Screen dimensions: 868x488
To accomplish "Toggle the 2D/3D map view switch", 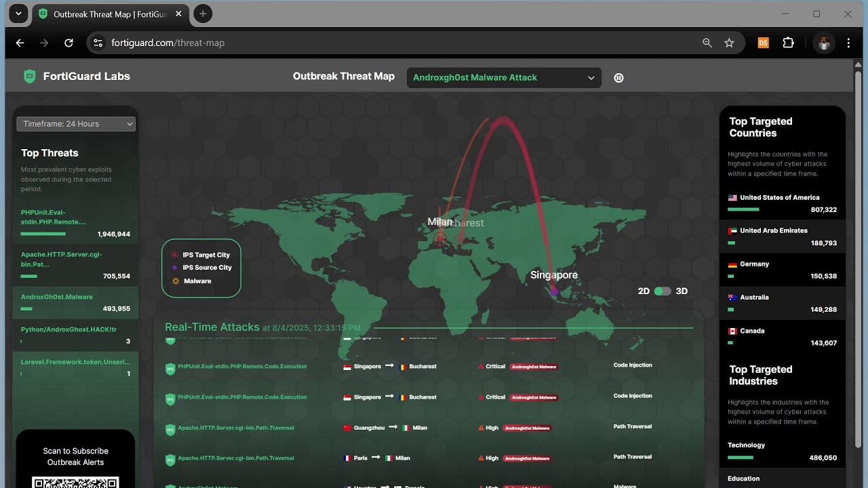I will tap(663, 291).
